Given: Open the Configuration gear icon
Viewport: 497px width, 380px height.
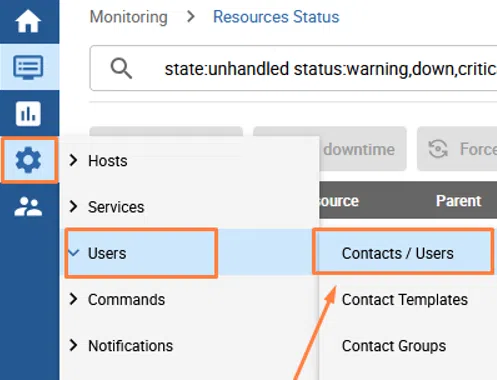Looking at the screenshot, I should (28, 160).
